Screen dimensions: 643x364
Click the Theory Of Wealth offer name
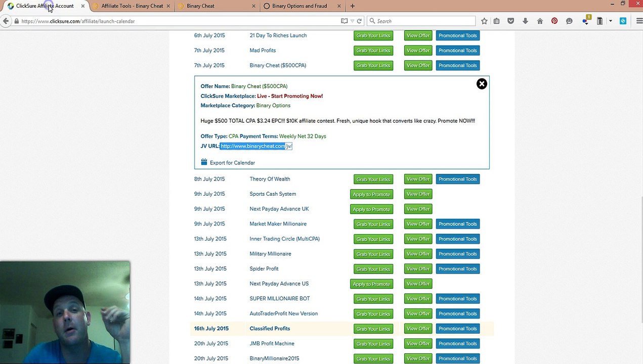pos(270,179)
